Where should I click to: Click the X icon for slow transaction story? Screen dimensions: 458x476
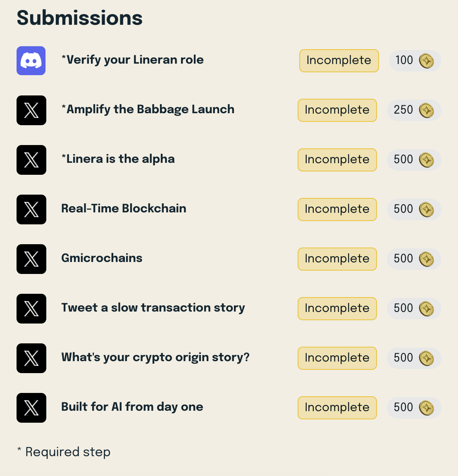(31, 309)
